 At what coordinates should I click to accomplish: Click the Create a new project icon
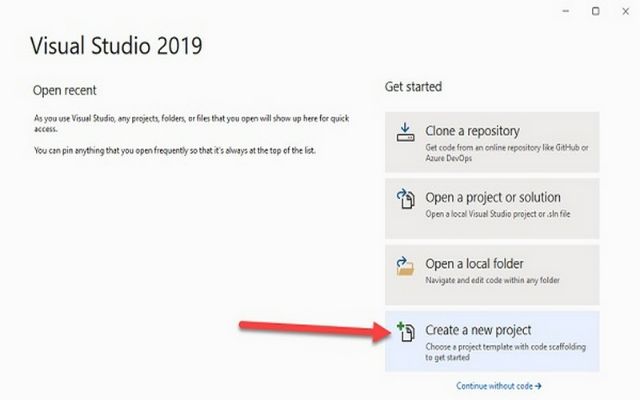[x=406, y=331]
